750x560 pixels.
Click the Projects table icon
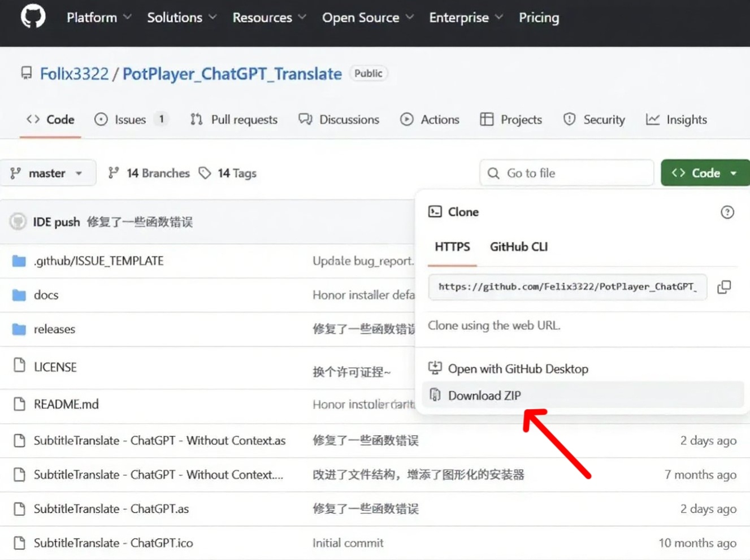[x=487, y=119]
